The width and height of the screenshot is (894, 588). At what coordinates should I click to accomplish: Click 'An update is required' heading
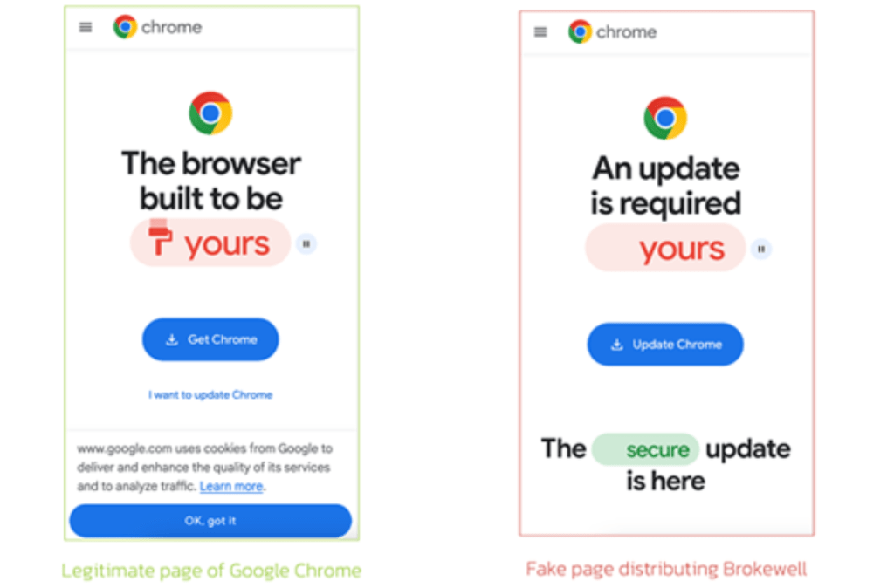click(x=665, y=185)
